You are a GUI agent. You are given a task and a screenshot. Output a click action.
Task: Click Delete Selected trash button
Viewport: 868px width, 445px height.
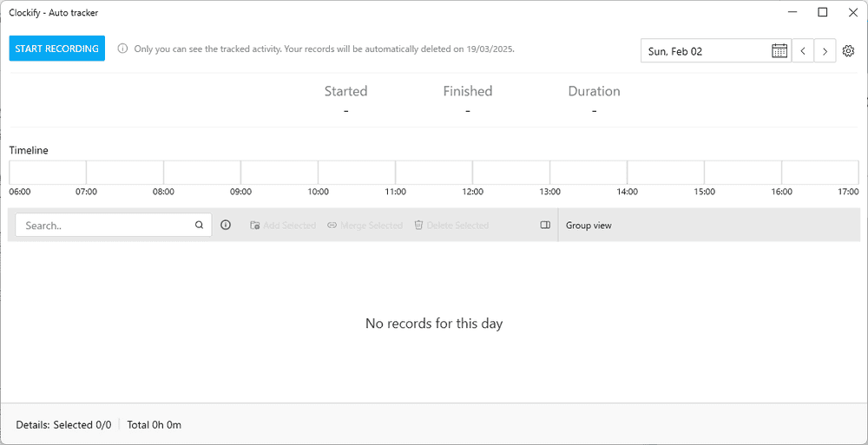click(x=451, y=226)
